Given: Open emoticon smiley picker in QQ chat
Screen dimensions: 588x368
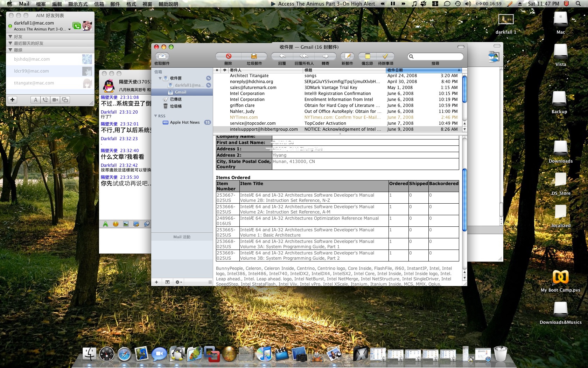Looking at the screenshot, I should (x=115, y=224).
